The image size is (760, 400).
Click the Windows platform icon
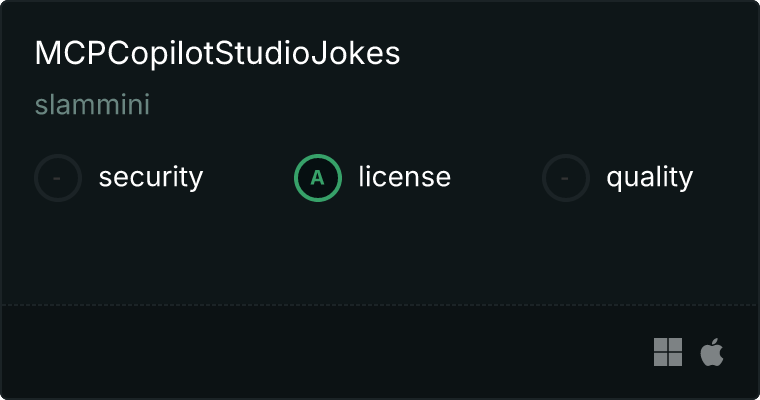tap(668, 352)
